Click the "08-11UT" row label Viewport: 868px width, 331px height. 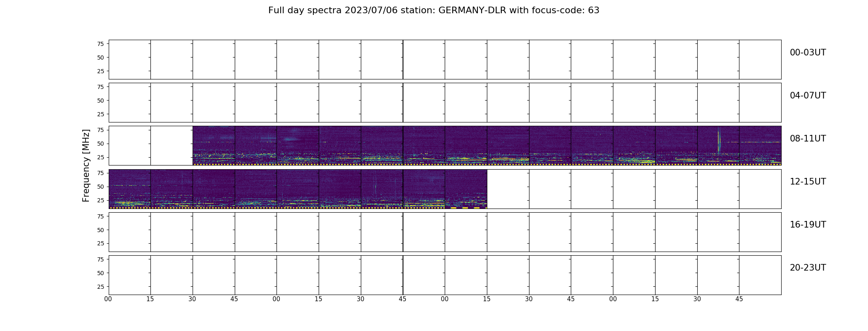coord(808,139)
